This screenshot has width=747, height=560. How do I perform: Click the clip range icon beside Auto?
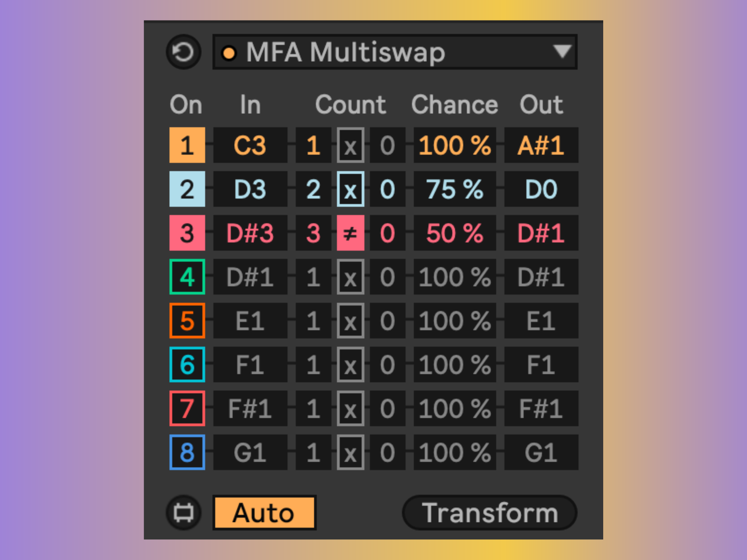click(x=183, y=513)
